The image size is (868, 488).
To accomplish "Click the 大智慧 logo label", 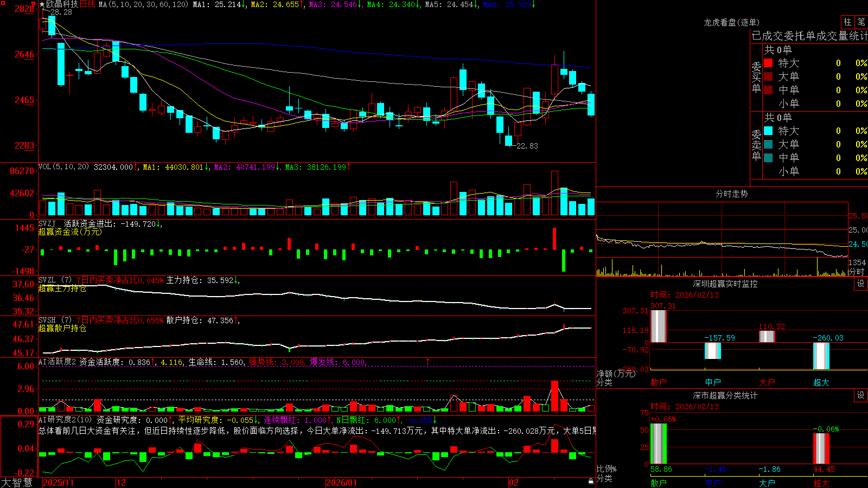I will pyautogui.click(x=17, y=482).
